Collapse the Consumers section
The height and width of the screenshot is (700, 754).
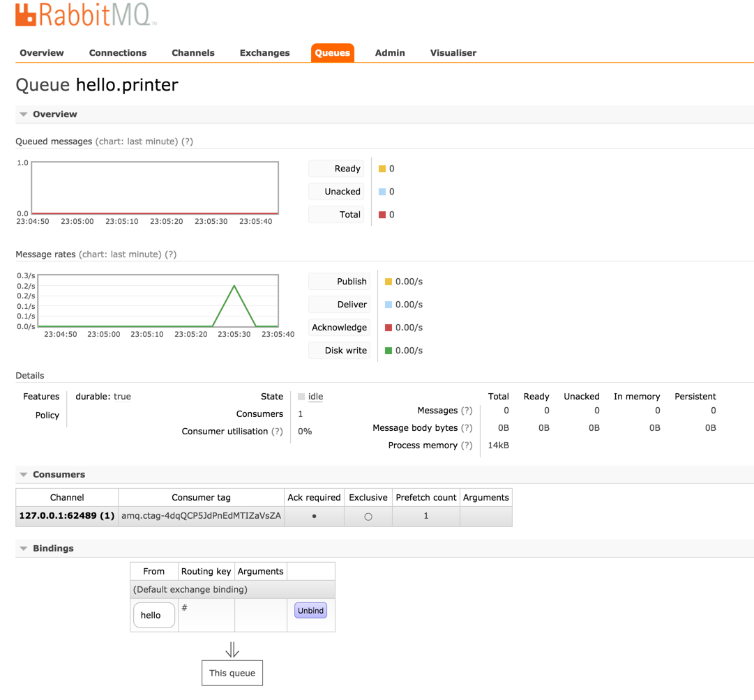(x=24, y=475)
